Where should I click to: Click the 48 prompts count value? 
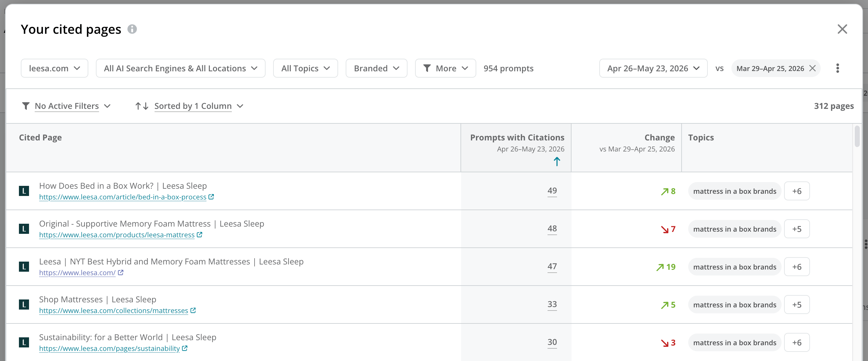[552, 229]
